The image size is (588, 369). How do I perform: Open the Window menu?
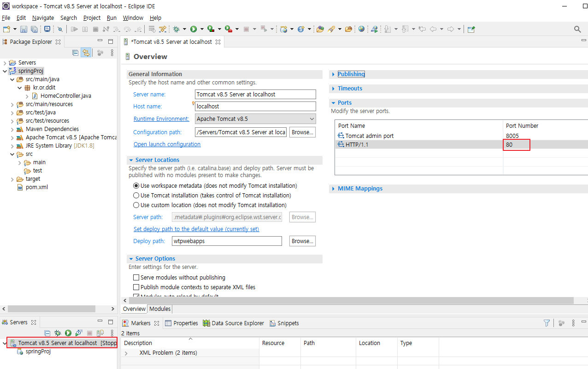pyautogui.click(x=133, y=18)
